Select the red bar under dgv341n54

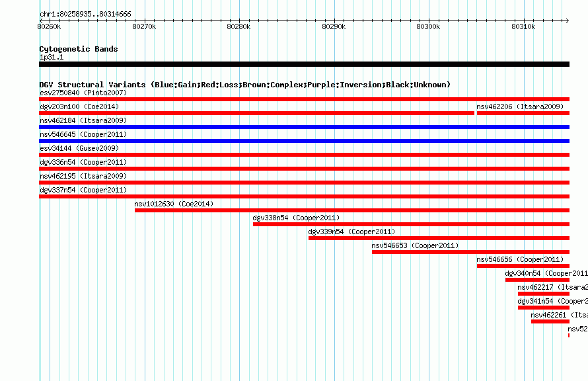tap(544, 308)
